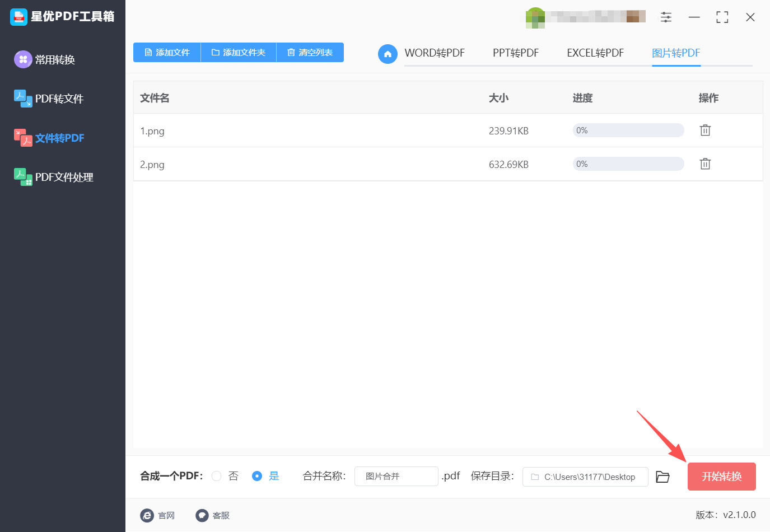Click the 添加文件夹 button
The width and height of the screenshot is (770, 532).
pyautogui.click(x=239, y=53)
